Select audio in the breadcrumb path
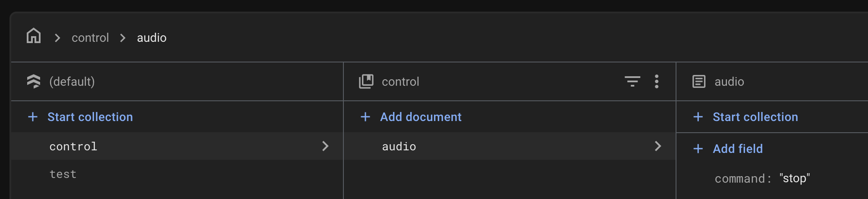The width and height of the screenshot is (868, 199). [x=151, y=38]
